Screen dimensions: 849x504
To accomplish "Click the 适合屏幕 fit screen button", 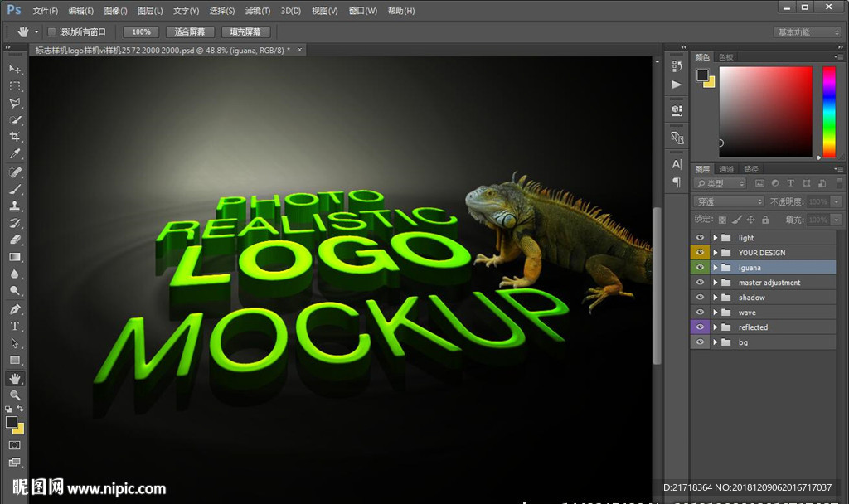I will point(191,31).
